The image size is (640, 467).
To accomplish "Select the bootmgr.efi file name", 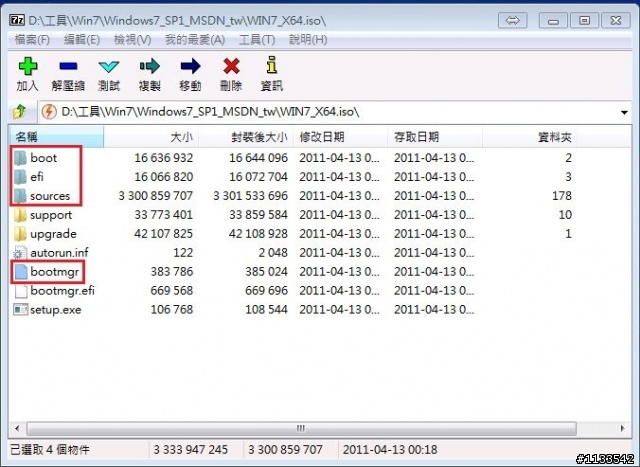I will [62, 291].
